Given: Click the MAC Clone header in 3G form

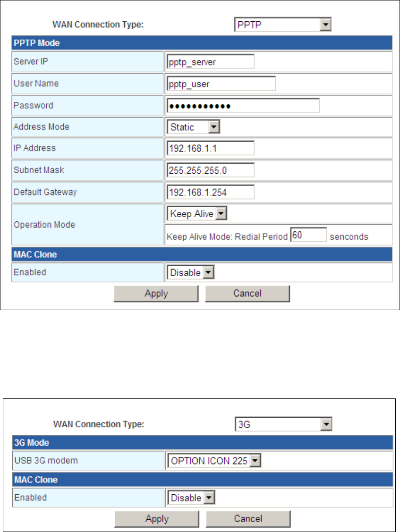Looking at the screenshot, I should [203, 480].
